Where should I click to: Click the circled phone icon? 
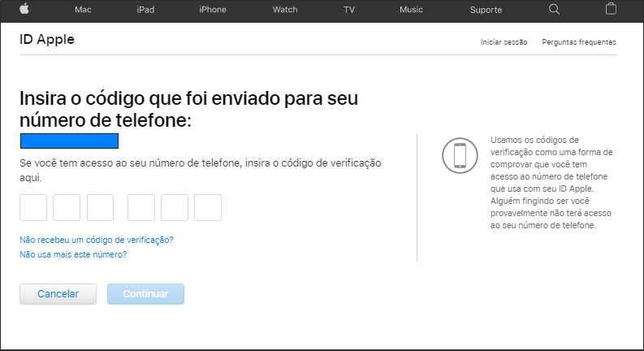click(460, 155)
